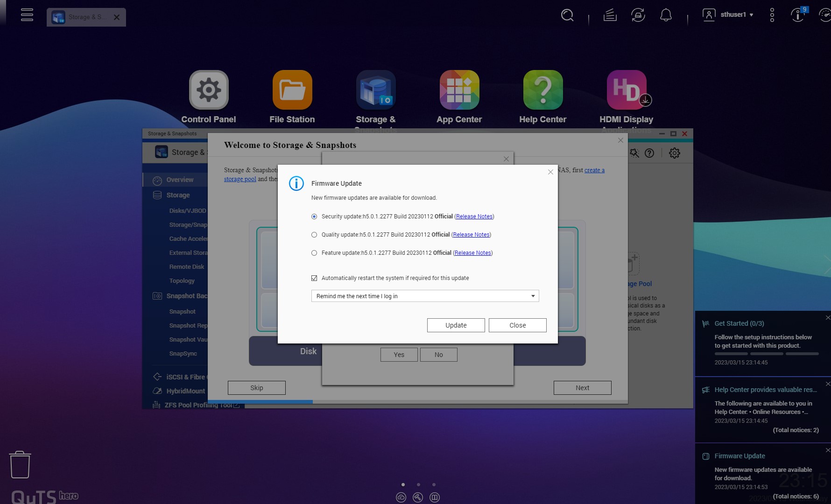
Task: Open the Remind me the next time dropdown
Action: 425,296
